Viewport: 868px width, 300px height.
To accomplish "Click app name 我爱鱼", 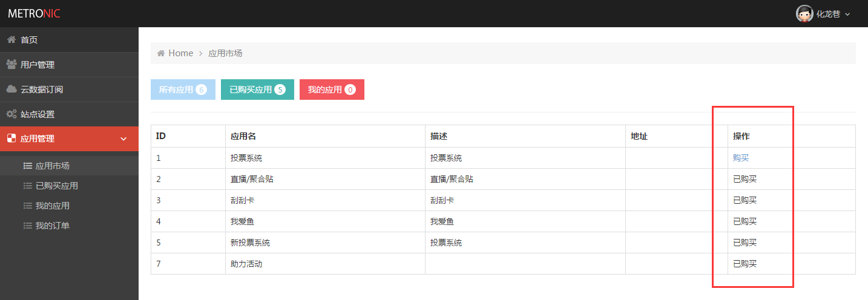I will (242, 221).
